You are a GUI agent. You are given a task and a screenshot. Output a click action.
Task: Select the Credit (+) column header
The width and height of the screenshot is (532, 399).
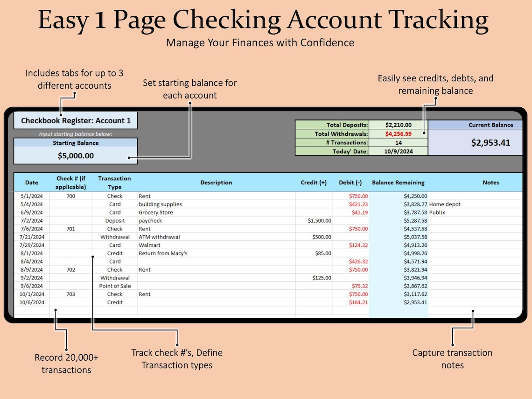coord(314,182)
